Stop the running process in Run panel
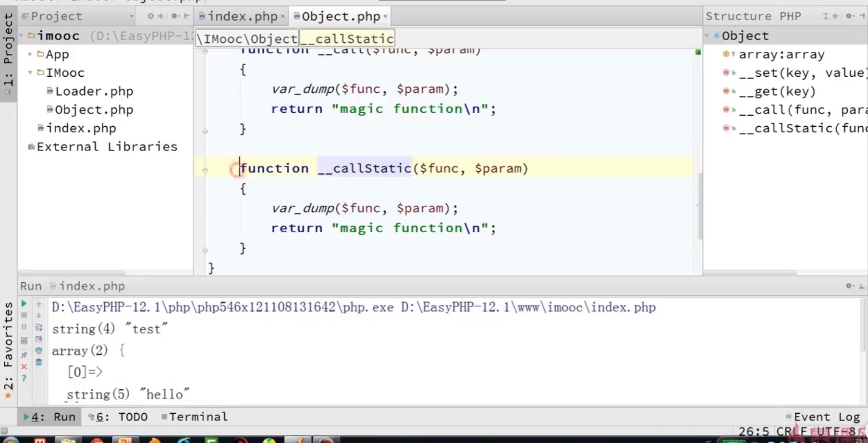The width and height of the screenshot is (868, 443). (x=24, y=315)
